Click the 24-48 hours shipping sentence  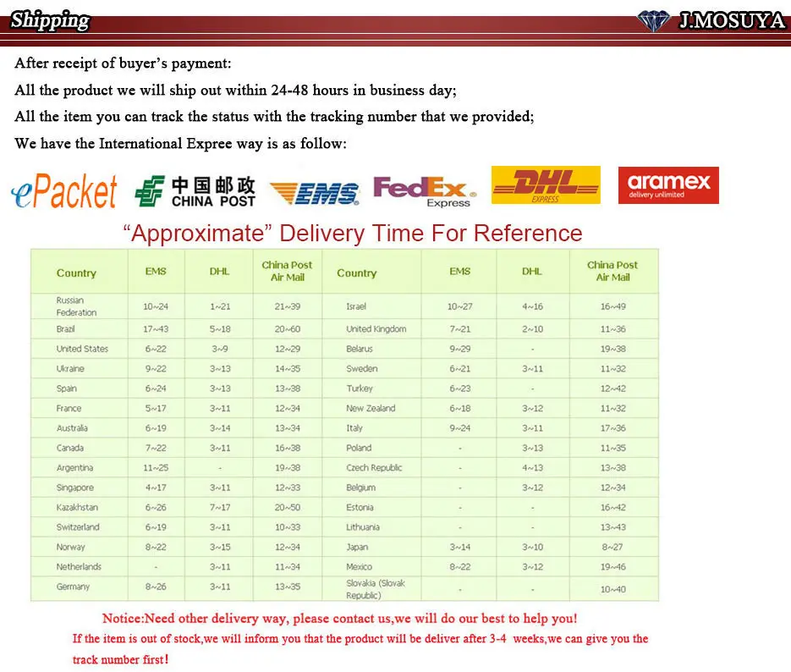coord(235,91)
